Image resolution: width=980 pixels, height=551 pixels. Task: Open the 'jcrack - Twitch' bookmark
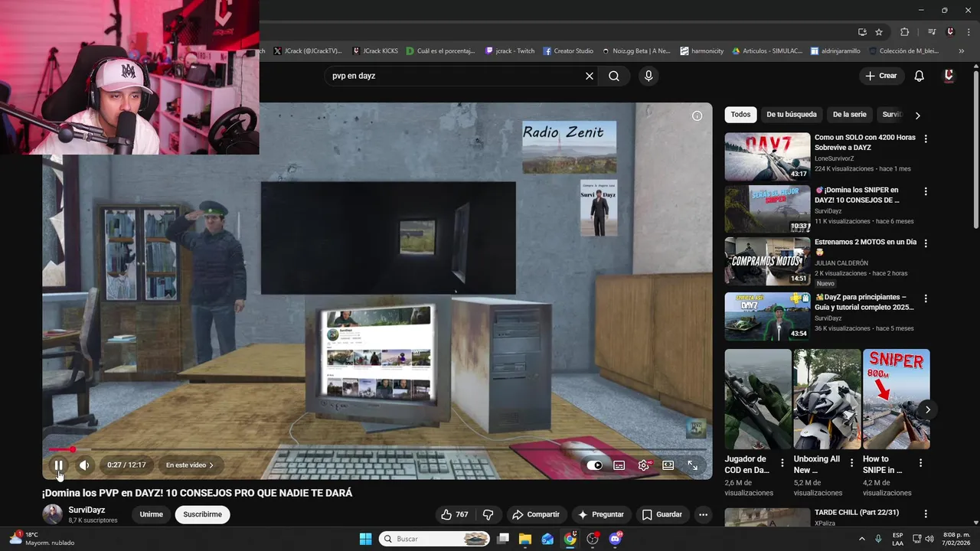point(510,51)
